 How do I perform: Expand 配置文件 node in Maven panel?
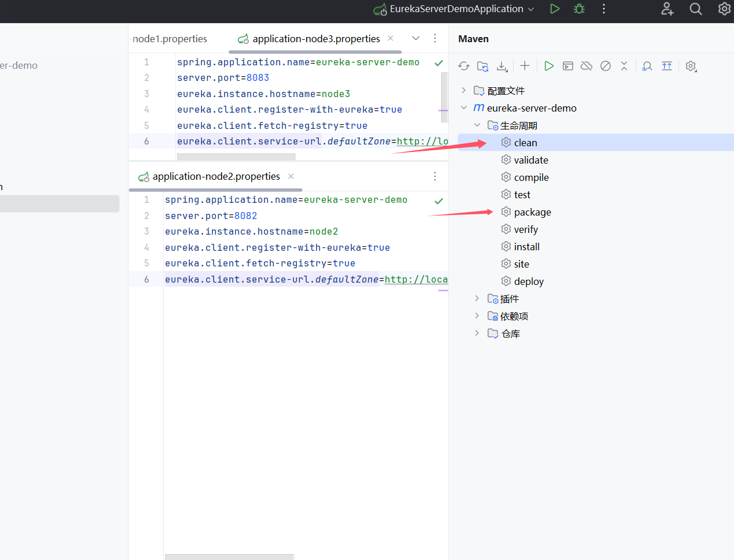[464, 90]
